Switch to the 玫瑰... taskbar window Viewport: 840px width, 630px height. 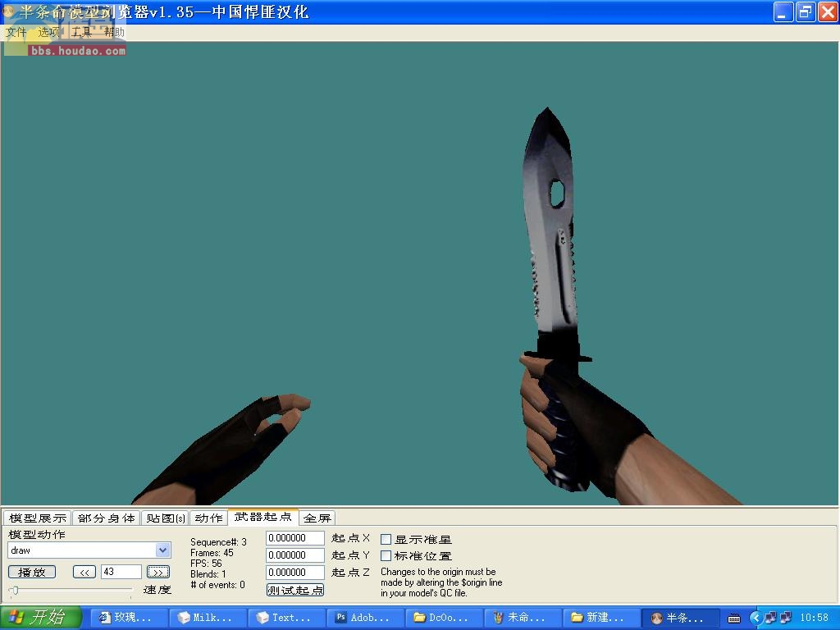tap(129, 618)
